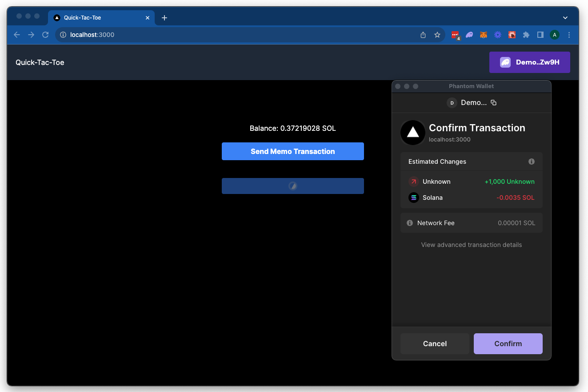Close the Quick-Tac-Toe tab
588x392 pixels.
pos(148,18)
